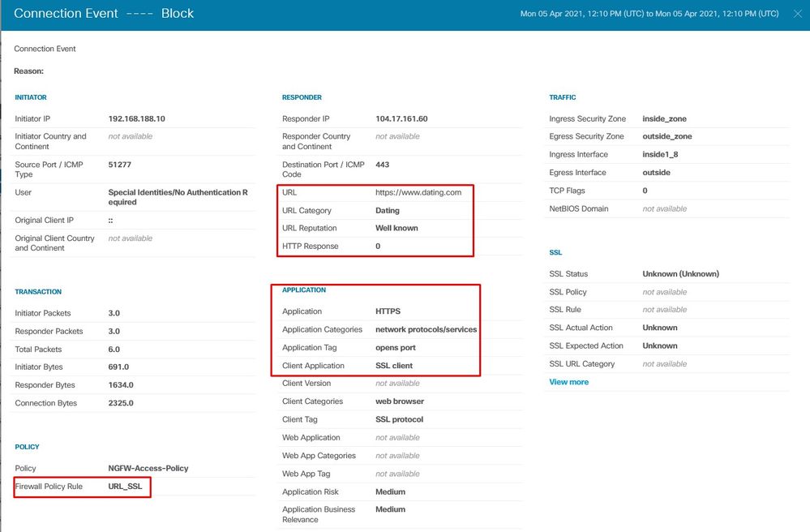This screenshot has width=810, height=532.
Task: Click the event time range in the header
Action: (649, 14)
